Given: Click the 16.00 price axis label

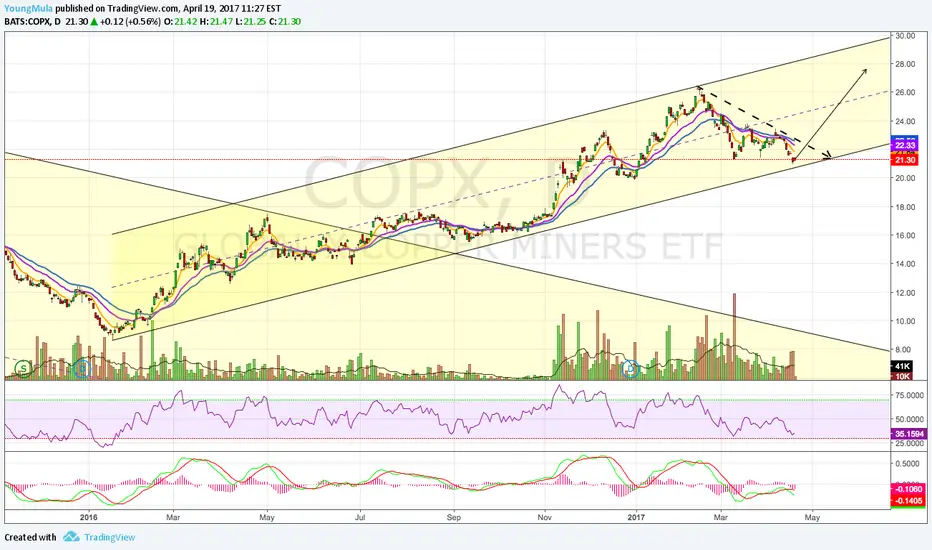Looking at the screenshot, I should (x=905, y=235).
